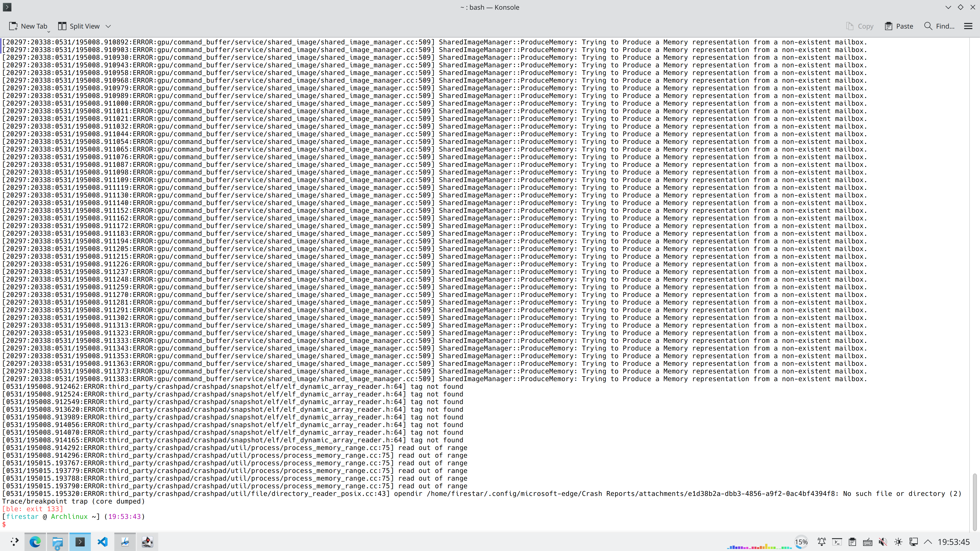Click the terminal scrollbar handle
Viewport: 980px width, 551px height.
point(975,502)
